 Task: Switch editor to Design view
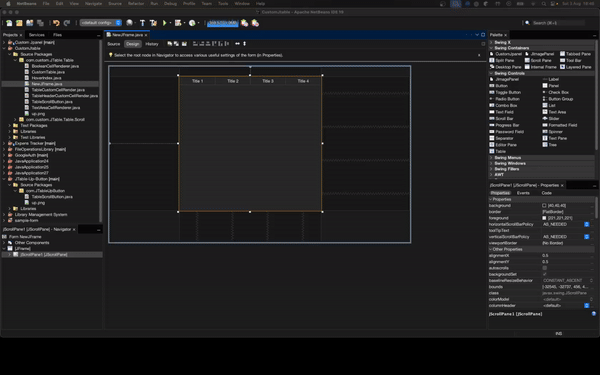133,44
